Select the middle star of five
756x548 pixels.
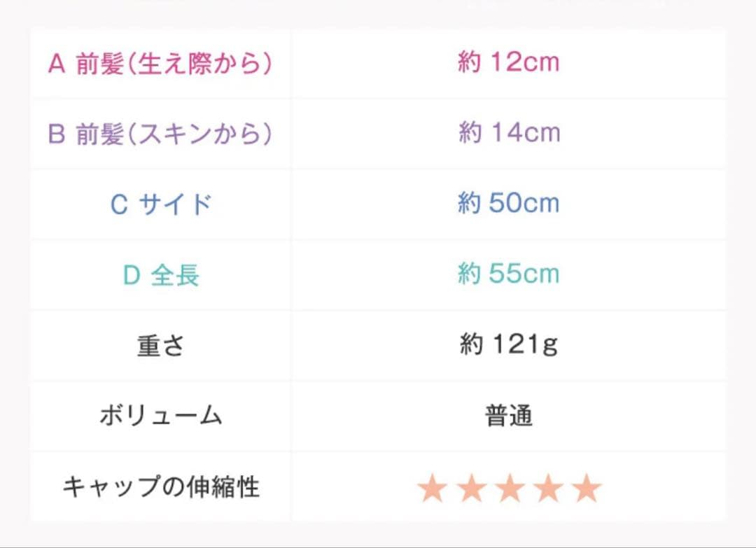point(510,489)
